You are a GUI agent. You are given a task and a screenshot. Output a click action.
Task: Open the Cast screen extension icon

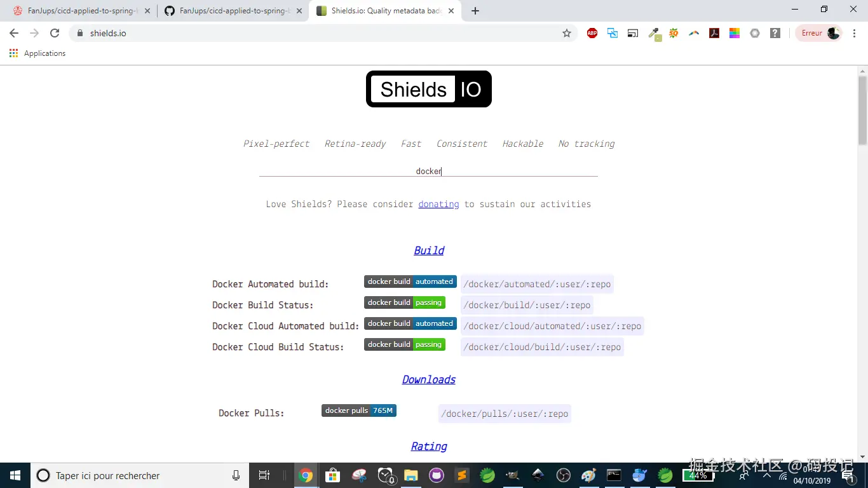tap(633, 33)
